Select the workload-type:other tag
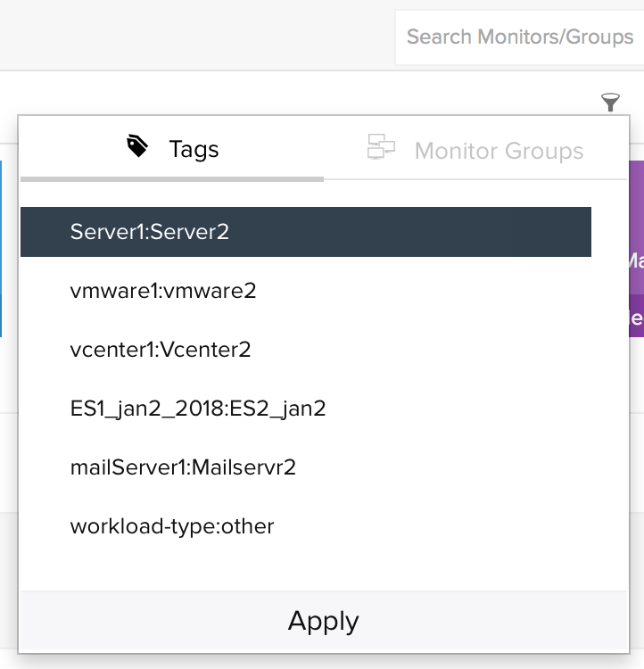This screenshot has width=644, height=669. (172, 526)
